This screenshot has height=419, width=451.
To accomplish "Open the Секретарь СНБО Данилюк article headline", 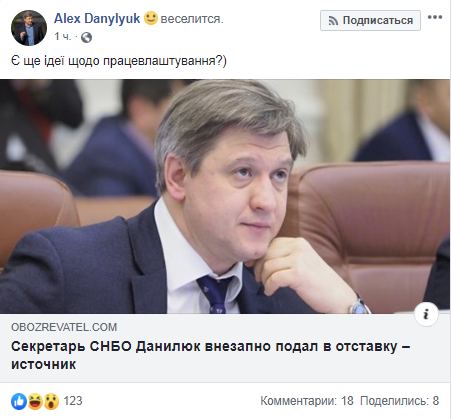I will click(x=210, y=355).
